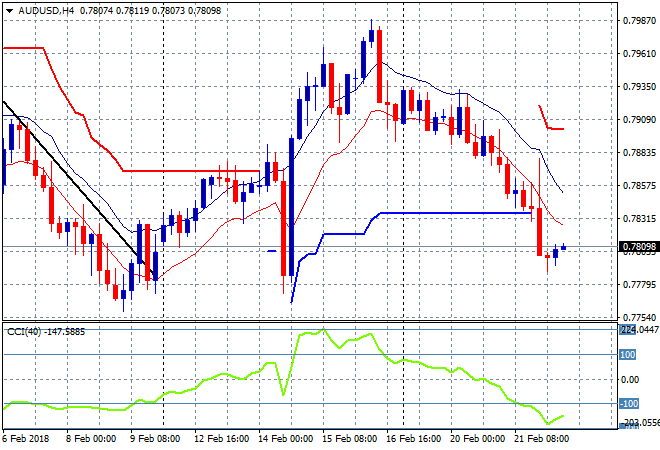Click the AUDUSD,H4 chart title text
Viewport: 660px width, 450px height.
click(42, 9)
